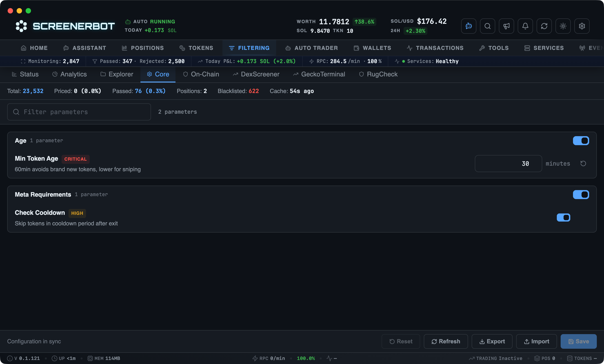This screenshot has width=604, height=364.
Task: Click the positions layers icon in footer
Action: click(x=537, y=358)
